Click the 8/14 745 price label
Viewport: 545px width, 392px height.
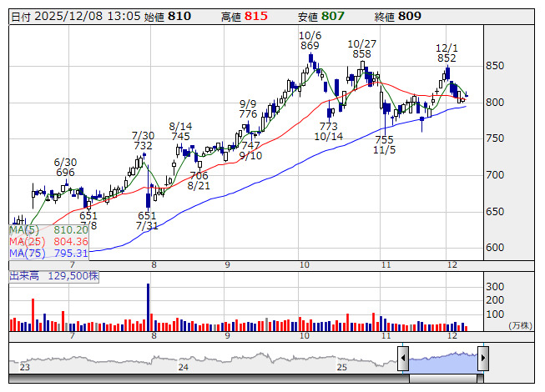tap(180, 131)
